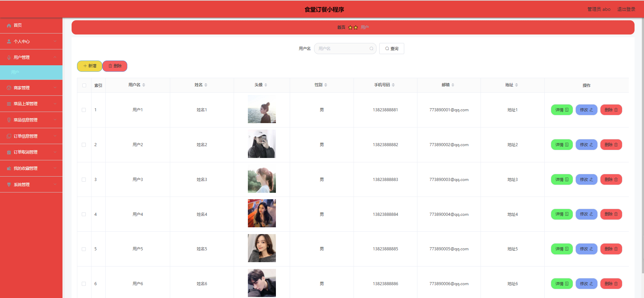Select the checkbox for row 用户3

pyautogui.click(x=84, y=180)
